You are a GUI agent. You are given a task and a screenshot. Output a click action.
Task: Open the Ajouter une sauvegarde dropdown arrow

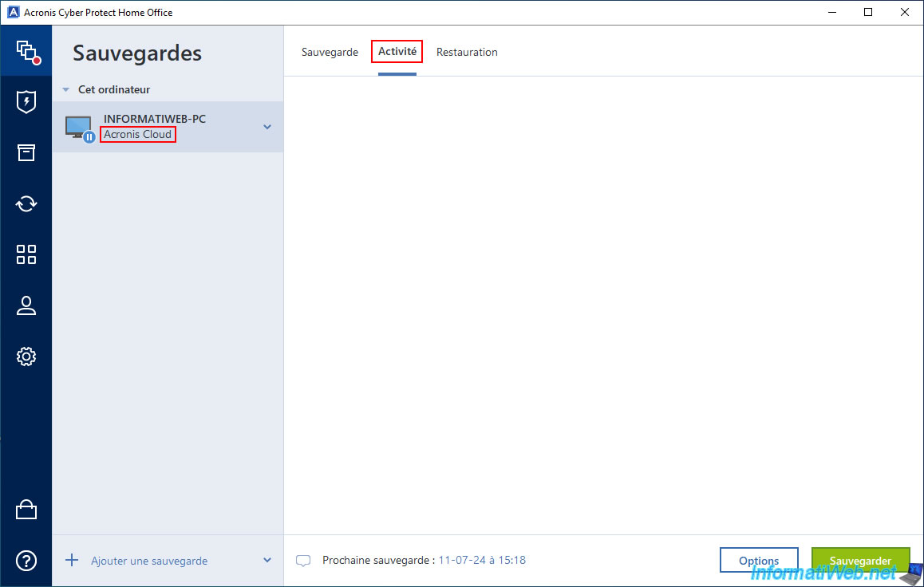tap(267, 560)
